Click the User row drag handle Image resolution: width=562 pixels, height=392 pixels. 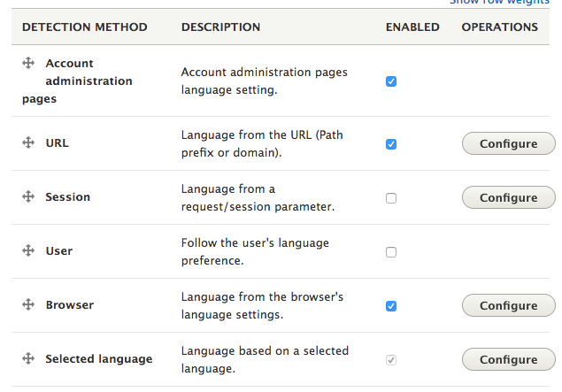click(x=28, y=251)
